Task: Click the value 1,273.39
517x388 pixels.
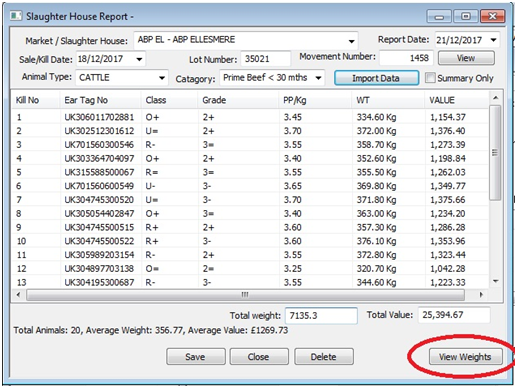Action: [448, 145]
